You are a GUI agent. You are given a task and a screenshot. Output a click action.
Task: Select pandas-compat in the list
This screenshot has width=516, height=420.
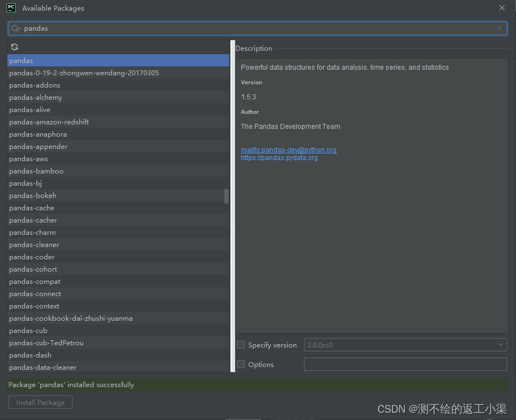pyautogui.click(x=118, y=282)
